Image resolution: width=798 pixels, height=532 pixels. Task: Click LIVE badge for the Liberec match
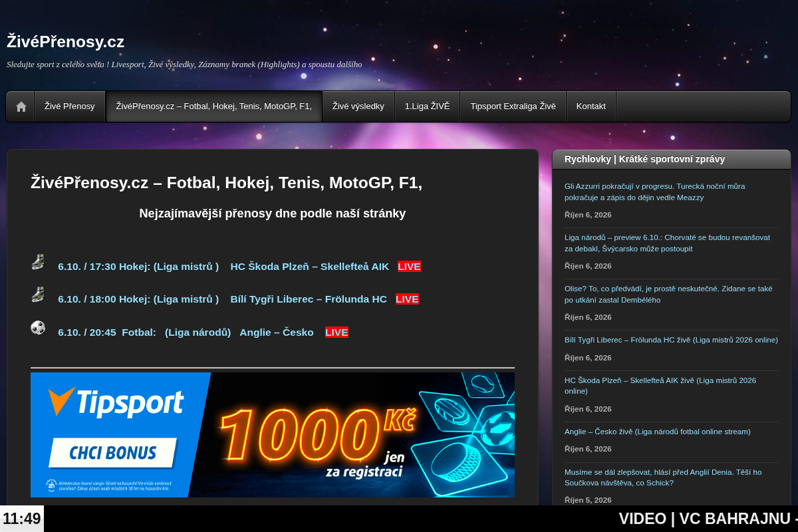[407, 299]
